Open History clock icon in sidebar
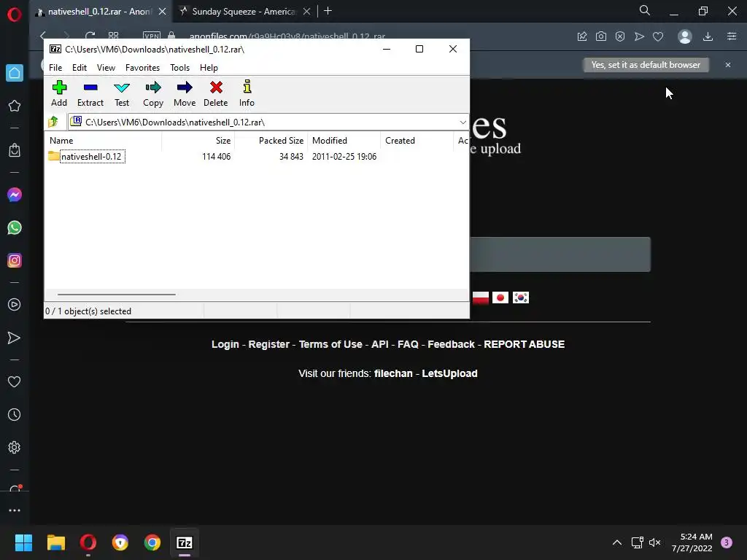This screenshot has width=747, height=560. (15, 415)
